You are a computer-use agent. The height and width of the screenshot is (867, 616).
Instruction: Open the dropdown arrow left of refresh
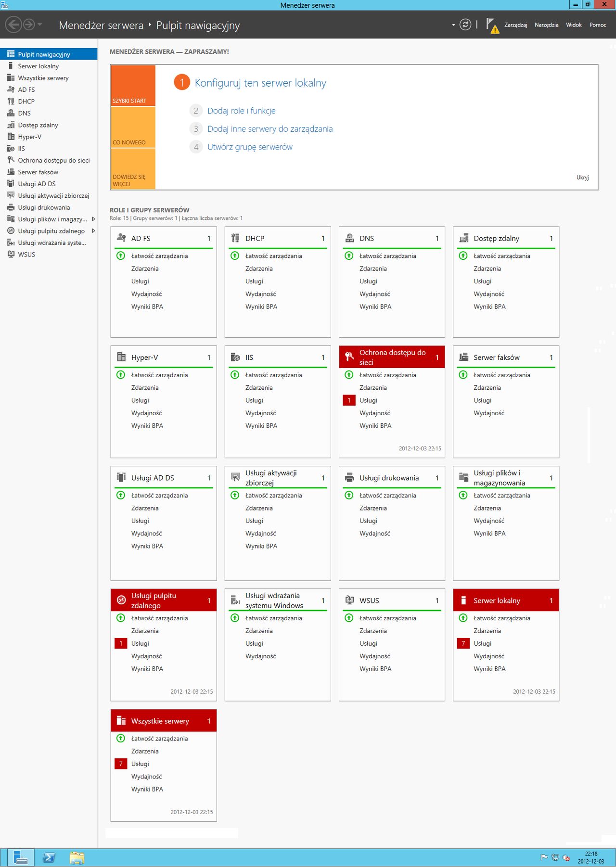click(x=453, y=25)
